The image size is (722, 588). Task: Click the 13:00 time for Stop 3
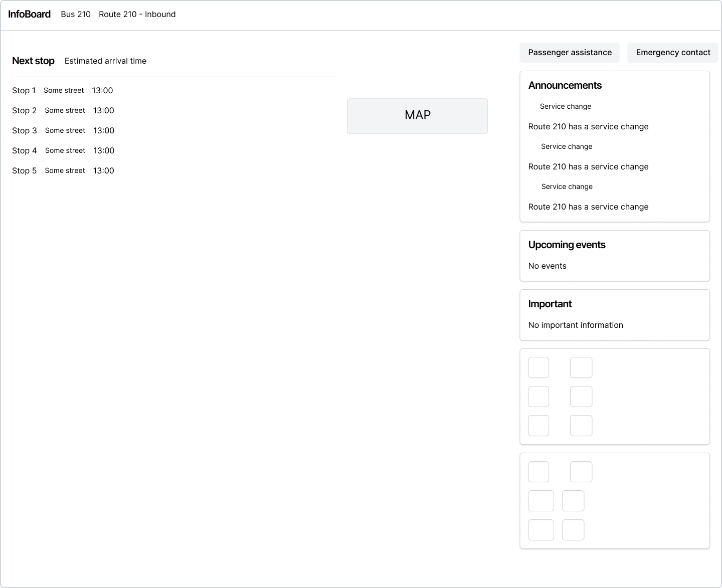(104, 130)
